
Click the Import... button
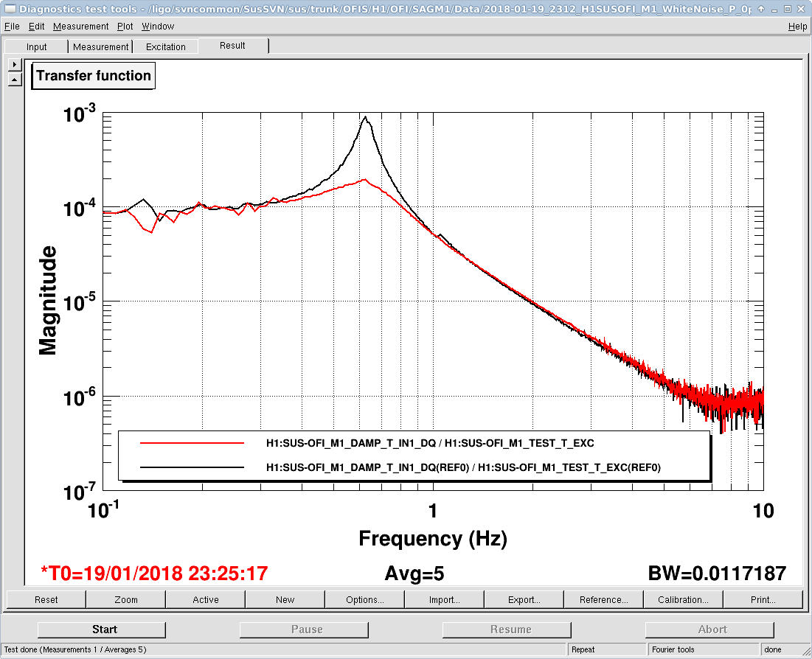pyautogui.click(x=444, y=599)
